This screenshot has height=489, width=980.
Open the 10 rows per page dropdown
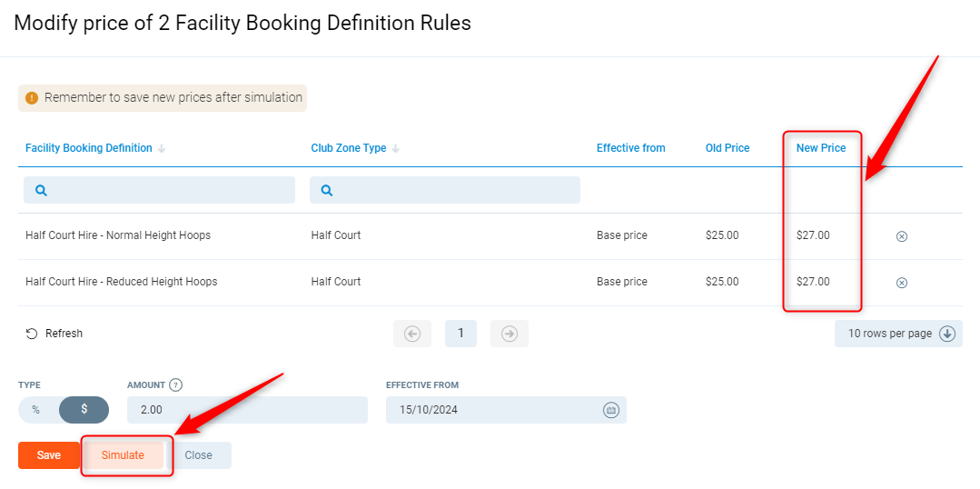pos(897,334)
